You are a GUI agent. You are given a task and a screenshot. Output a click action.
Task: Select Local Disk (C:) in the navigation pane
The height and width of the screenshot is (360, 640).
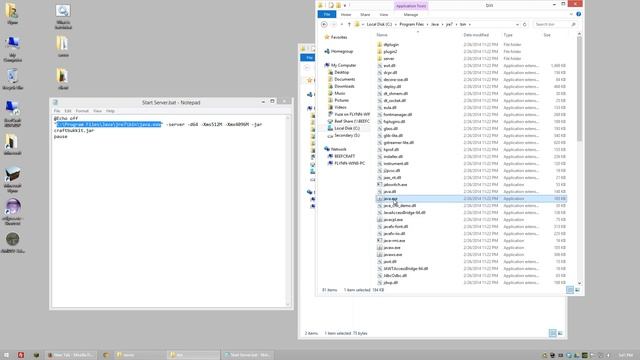pos(347,128)
